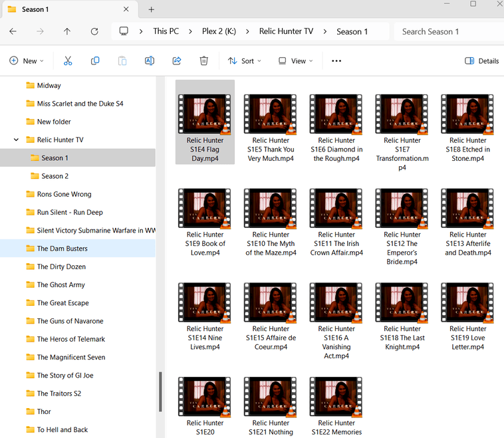Expand chevron after Plex 2 (K:) breadcrumb

click(247, 31)
